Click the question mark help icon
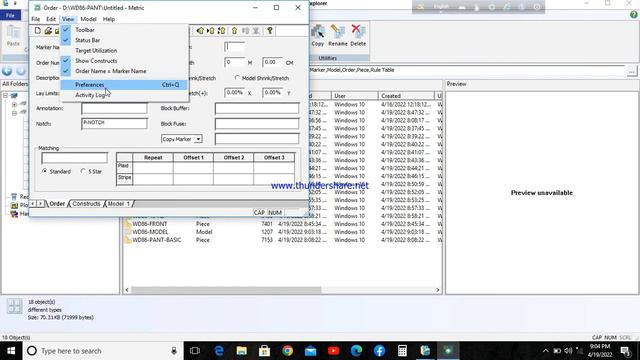Image resolution: width=640 pixels, height=360 pixels. tap(270, 31)
